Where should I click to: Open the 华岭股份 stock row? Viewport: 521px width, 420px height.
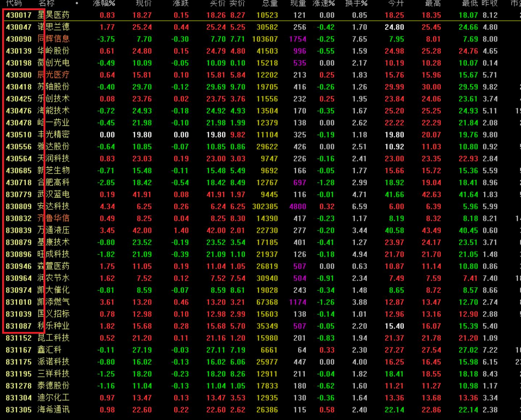pos(53,51)
